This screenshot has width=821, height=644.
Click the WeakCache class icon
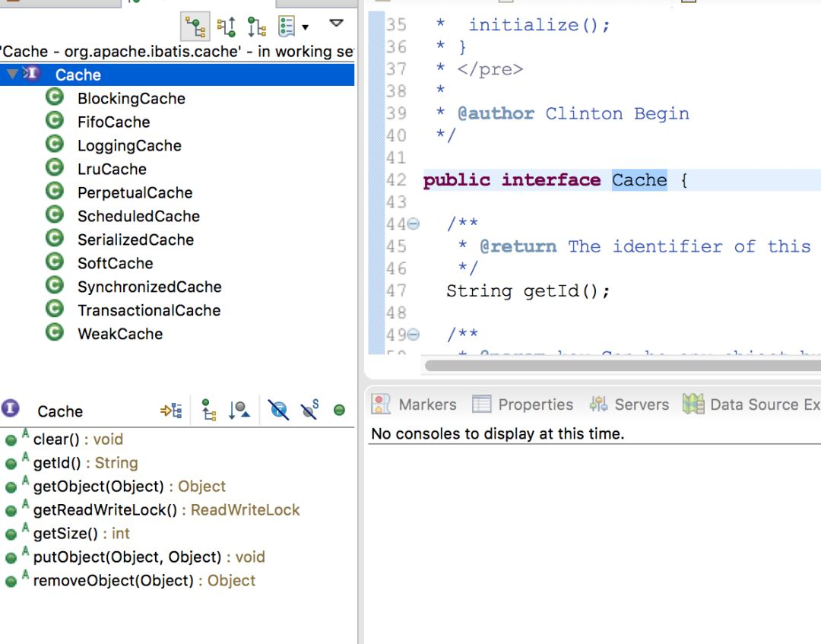[55, 333]
